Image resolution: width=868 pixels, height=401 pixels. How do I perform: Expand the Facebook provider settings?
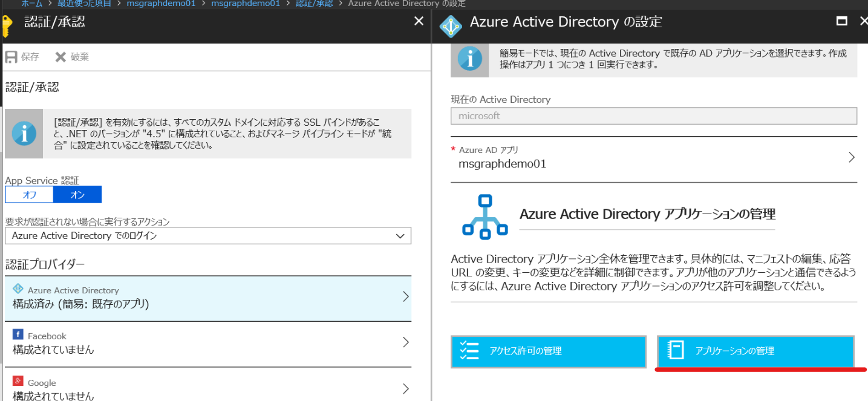point(405,341)
